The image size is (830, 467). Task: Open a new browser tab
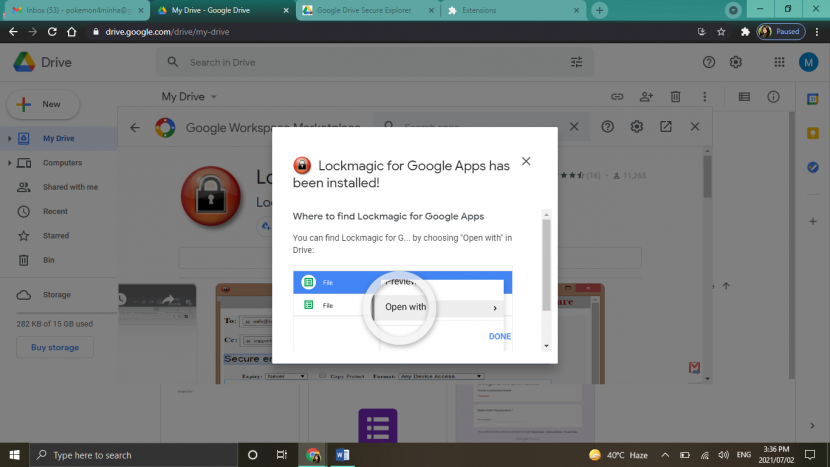599,10
